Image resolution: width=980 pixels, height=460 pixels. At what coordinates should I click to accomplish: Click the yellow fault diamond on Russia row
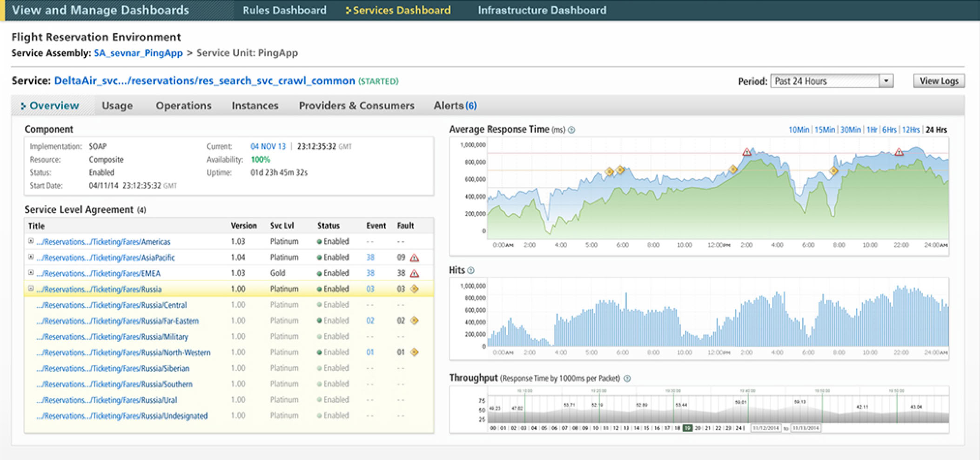pyautogui.click(x=414, y=289)
